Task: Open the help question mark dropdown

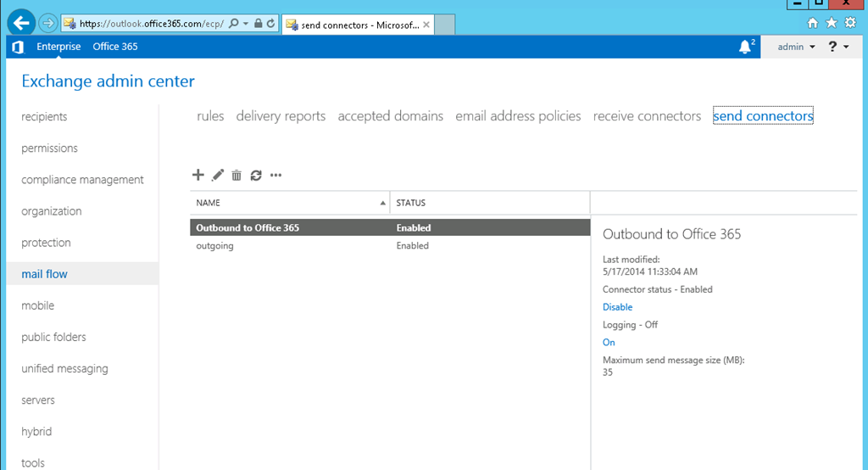Action: point(838,47)
